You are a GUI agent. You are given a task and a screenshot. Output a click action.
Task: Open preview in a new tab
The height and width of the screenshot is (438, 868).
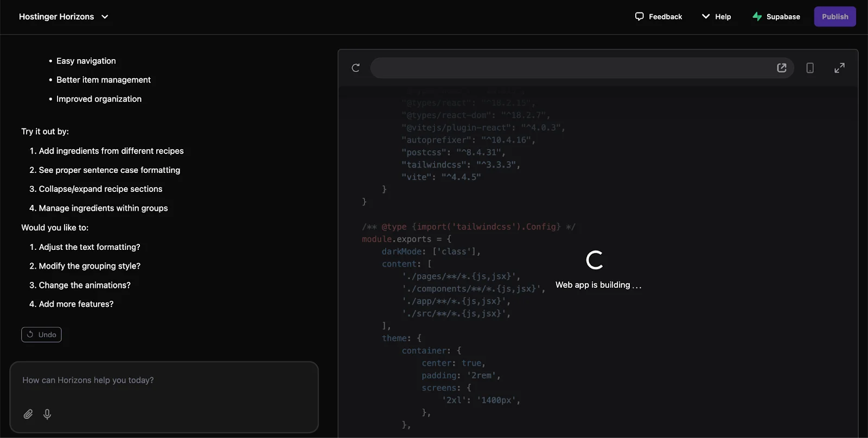pyautogui.click(x=782, y=68)
